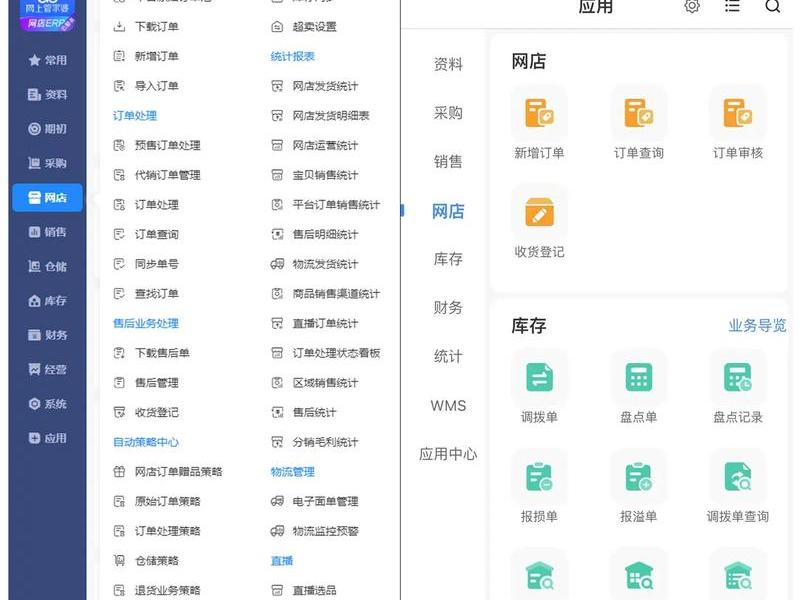Viewport: 800px width, 600px height.
Task: Open 盘点记录 inventory icon
Action: [738, 377]
